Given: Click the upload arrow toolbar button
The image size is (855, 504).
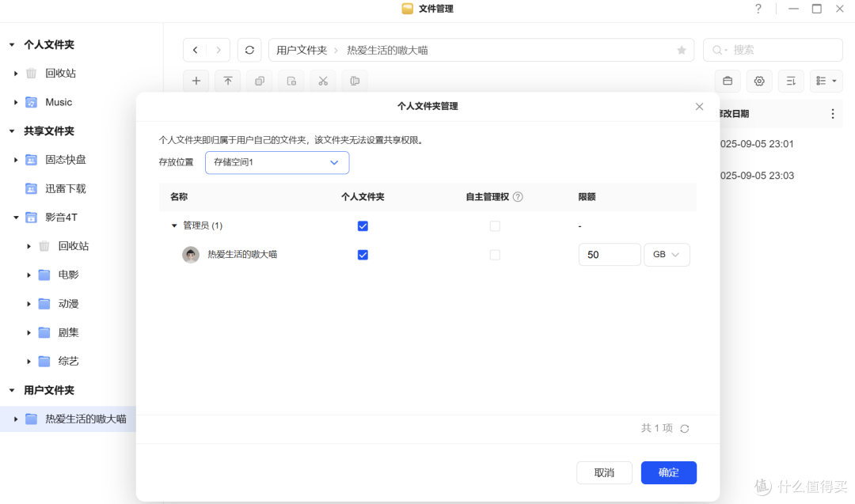Looking at the screenshot, I should pos(228,81).
